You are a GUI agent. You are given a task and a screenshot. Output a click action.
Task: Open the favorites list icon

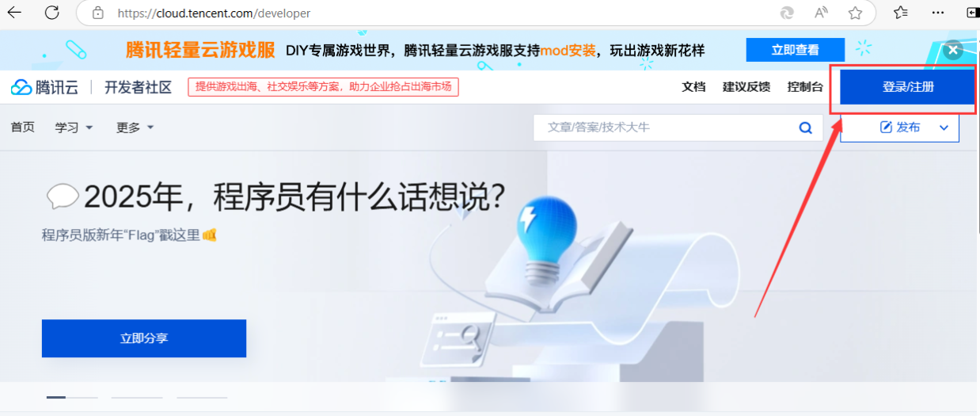pyautogui.click(x=901, y=13)
